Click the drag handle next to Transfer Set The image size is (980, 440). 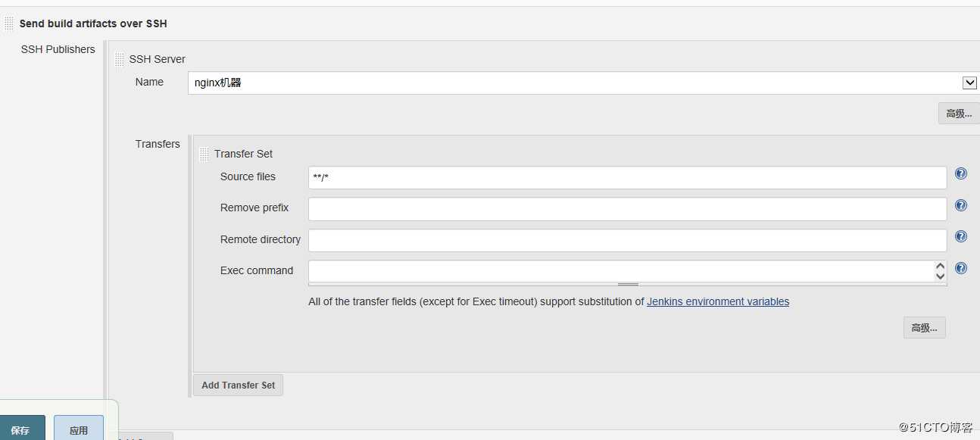(x=204, y=154)
